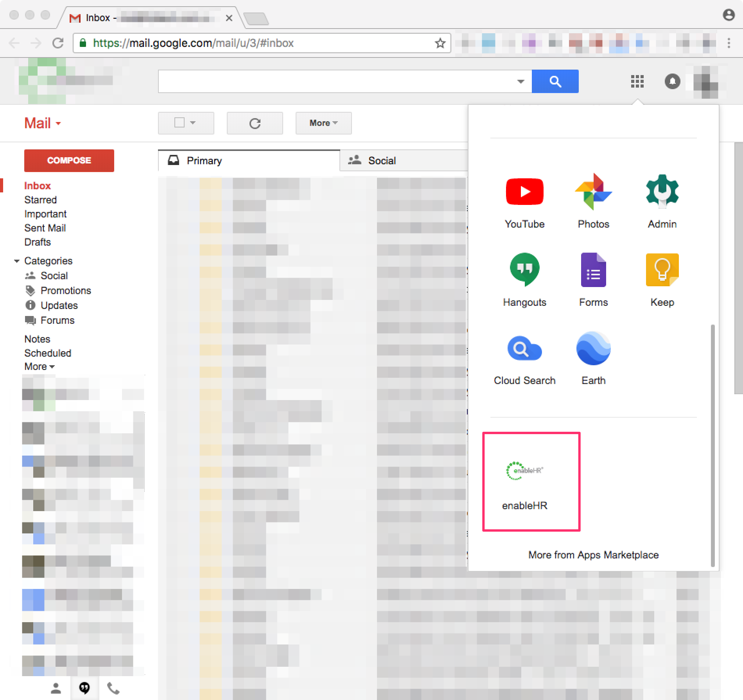The image size is (743, 700).
Task: Expand More labels in sidebar
Action: (x=39, y=367)
